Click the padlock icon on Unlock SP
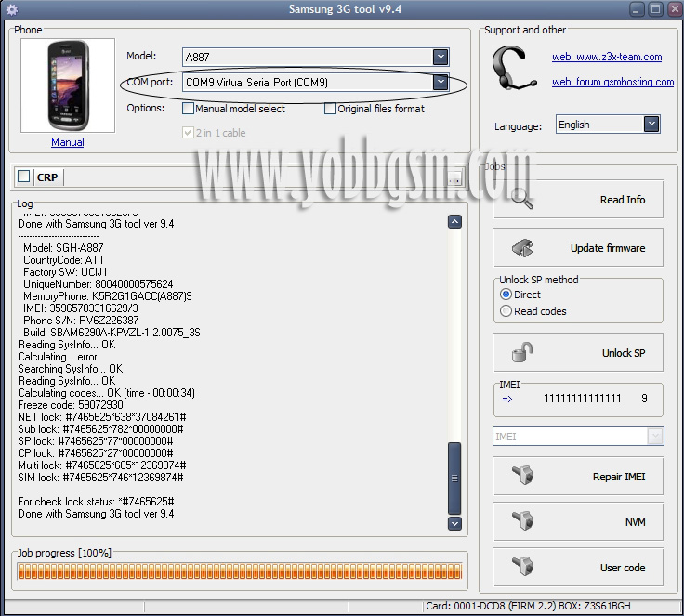The height and width of the screenshot is (616, 684). [x=522, y=352]
